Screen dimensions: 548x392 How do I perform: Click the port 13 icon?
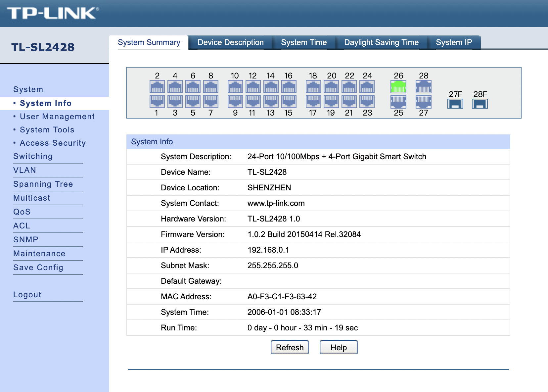(x=271, y=101)
